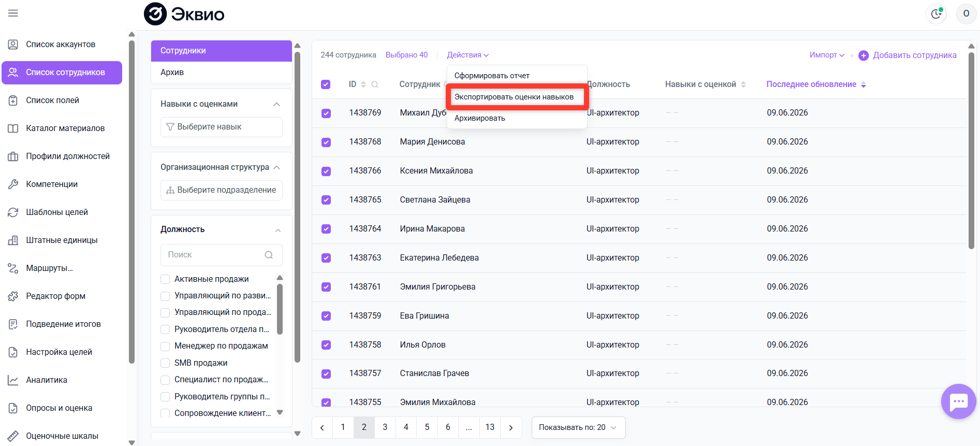The image size is (980, 446).
Task: Click the Подведение итогов icon
Action: tap(13, 324)
